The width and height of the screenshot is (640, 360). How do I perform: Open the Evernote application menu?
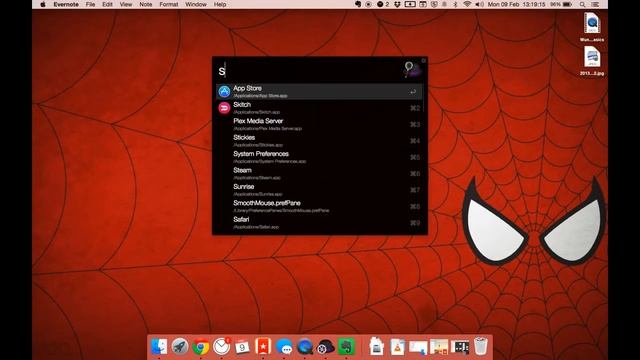66,4
